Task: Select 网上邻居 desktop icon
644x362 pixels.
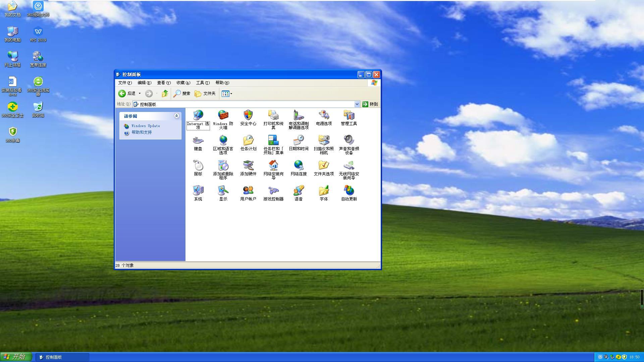Action: 12,59
